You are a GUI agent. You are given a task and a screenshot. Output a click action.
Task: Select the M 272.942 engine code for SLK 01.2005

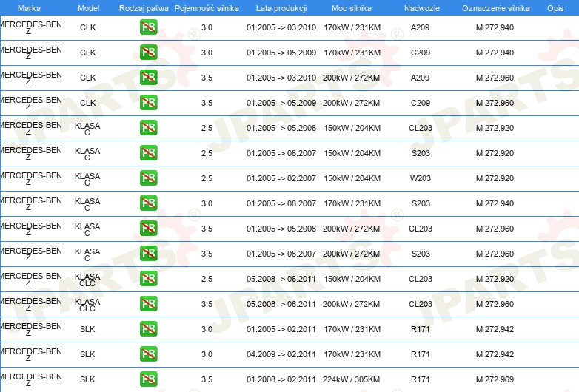[495, 329]
